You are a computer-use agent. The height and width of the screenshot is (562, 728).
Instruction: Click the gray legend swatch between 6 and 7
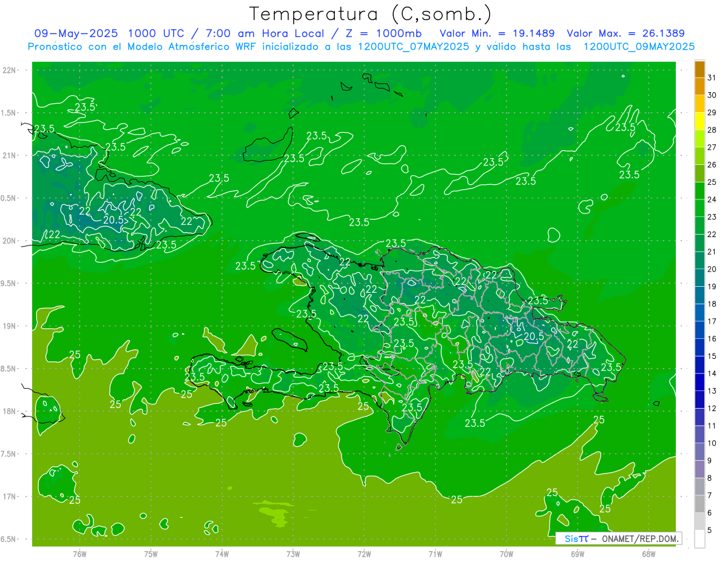[699, 504]
